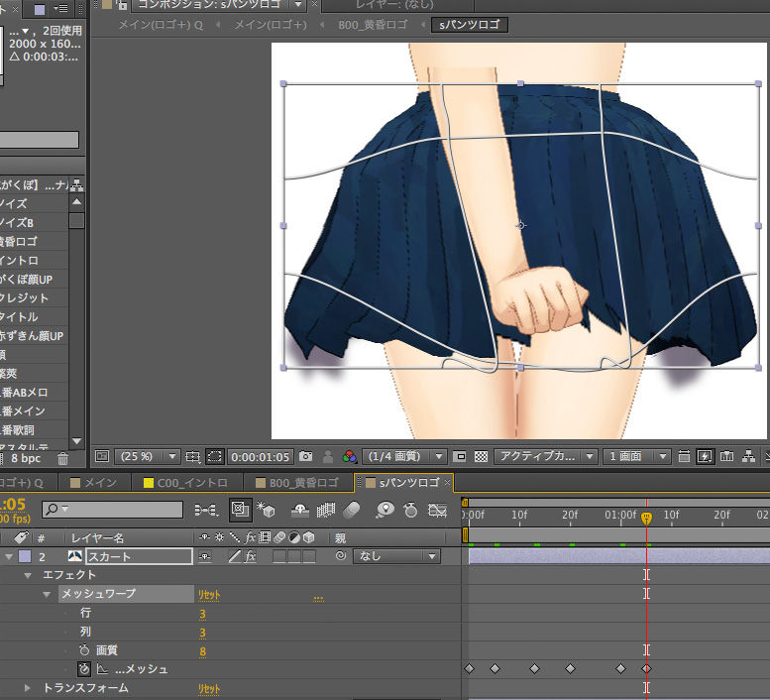The width and height of the screenshot is (770, 700).
Task: Open the zoom (25 %) dropdown
Action: [x=147, y=456]
